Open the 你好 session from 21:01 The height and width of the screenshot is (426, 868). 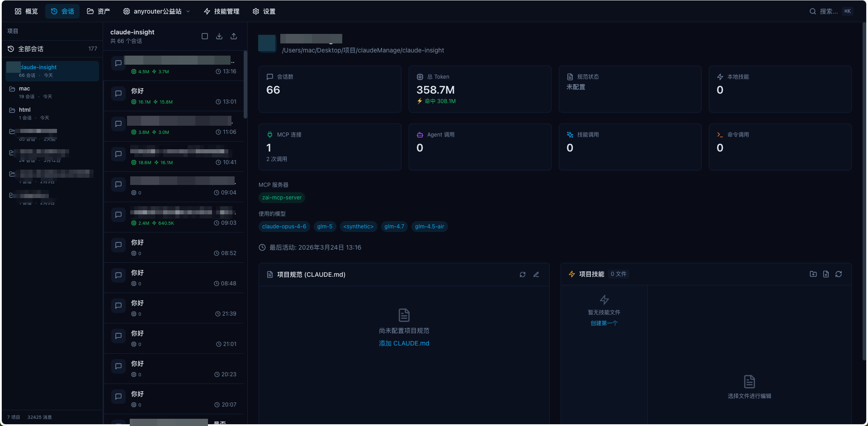(174, 338)
